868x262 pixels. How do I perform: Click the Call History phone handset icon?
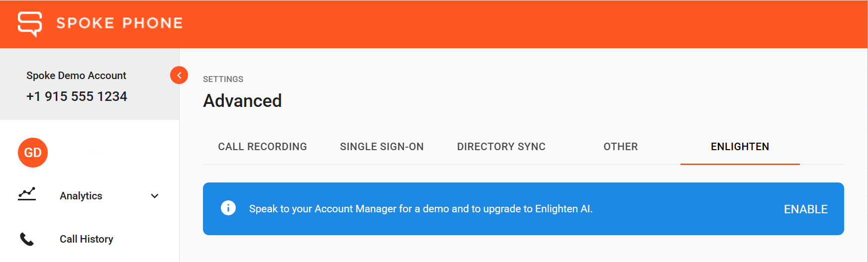(27, 239)
